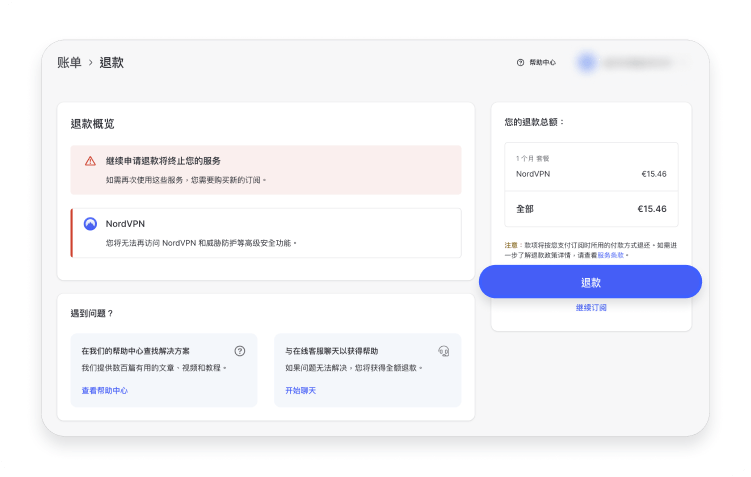Click the 退款 breadcrumb title

[x=112, y=62]
